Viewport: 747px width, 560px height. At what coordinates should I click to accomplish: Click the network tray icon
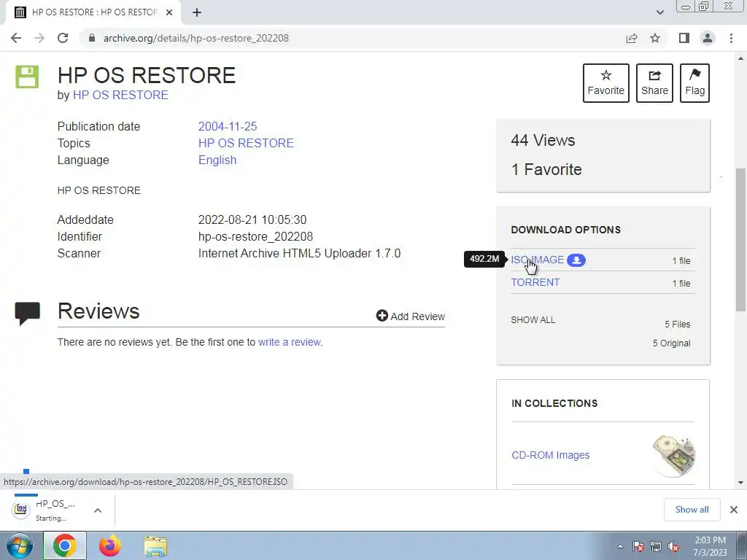click(x=656, y=546)
